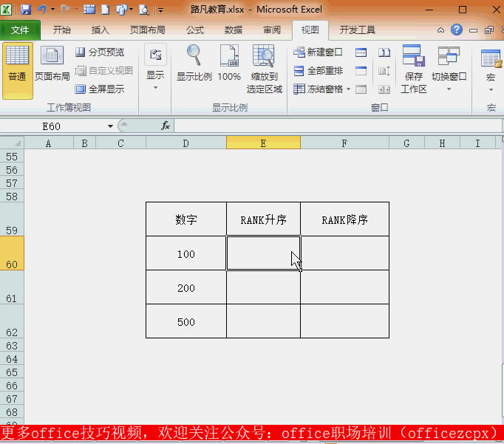Screen dimensions: 504x444
Task: Select row 60 header
Action: coord(12,253)
